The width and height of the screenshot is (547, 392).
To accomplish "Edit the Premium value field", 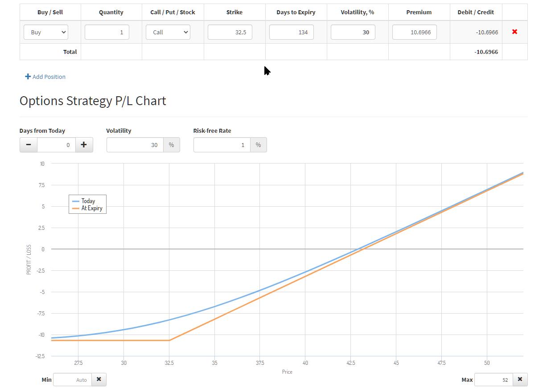I will [x=414, y=32].
